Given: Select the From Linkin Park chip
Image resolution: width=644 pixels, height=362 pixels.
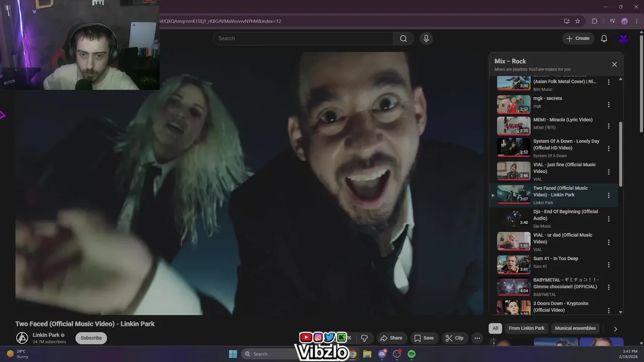Looking at the screenshot, I should pos(526,328).
